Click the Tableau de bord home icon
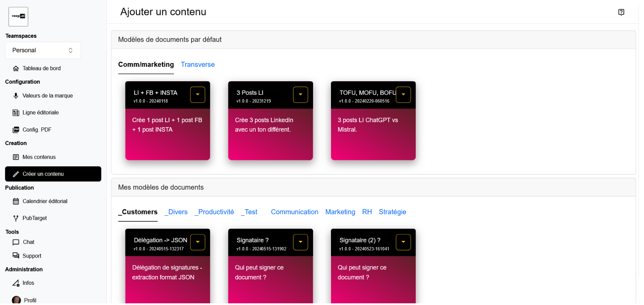Screen dimensions: 644x305 [x=16, y=68]
